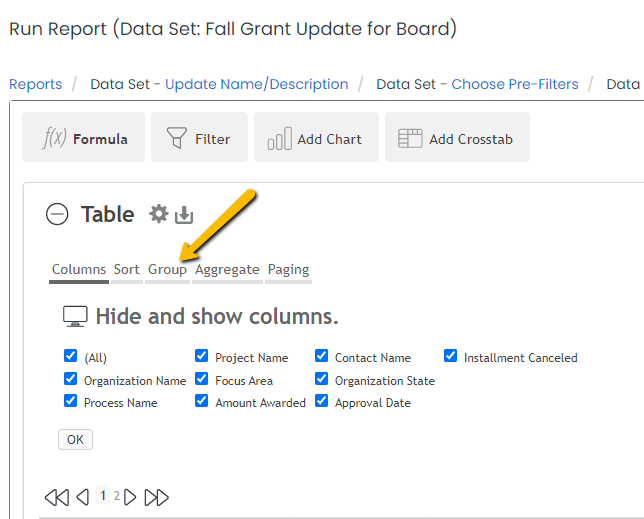Click Add Chart button
Viewport: 644px width, 519px height.
point(316,137)
